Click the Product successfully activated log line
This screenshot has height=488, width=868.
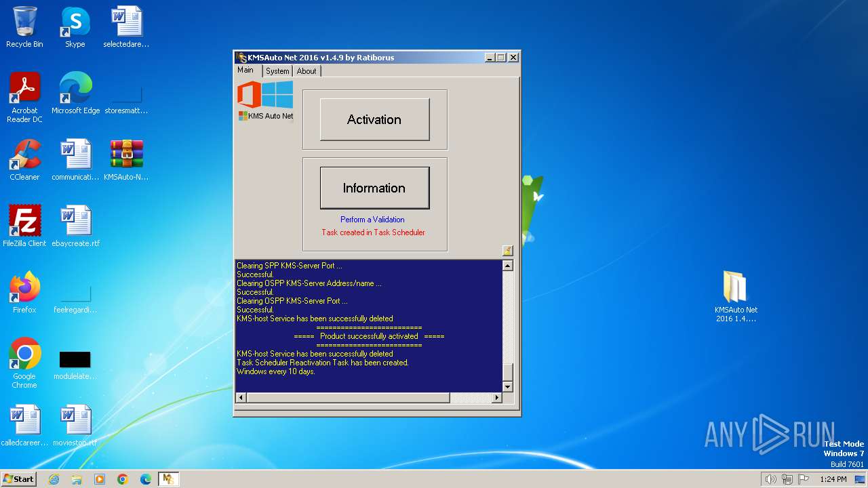pos(369,336)
